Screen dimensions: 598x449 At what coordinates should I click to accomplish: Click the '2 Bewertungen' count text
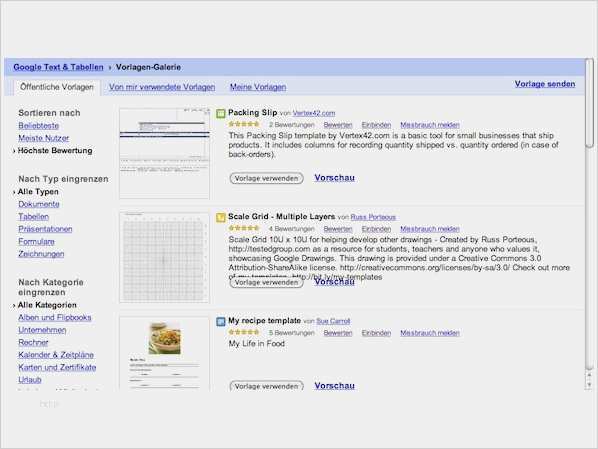click(x=292, y=125)
